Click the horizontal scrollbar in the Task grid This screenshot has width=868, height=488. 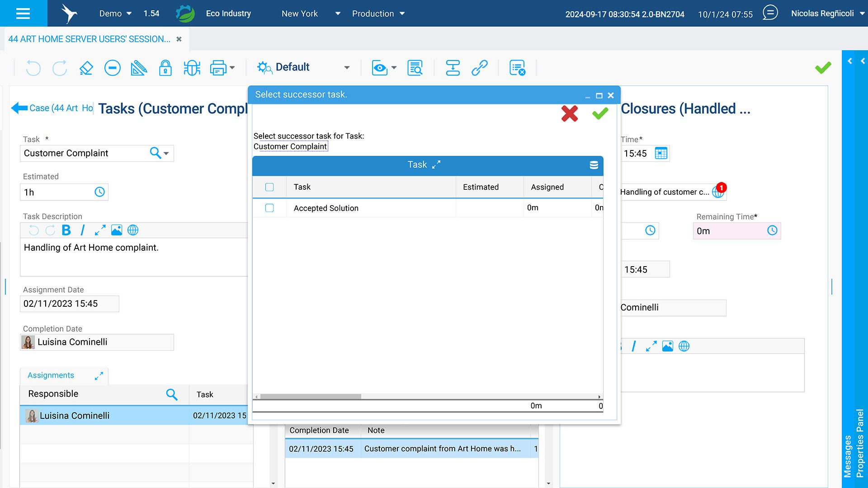coord(311,397)
